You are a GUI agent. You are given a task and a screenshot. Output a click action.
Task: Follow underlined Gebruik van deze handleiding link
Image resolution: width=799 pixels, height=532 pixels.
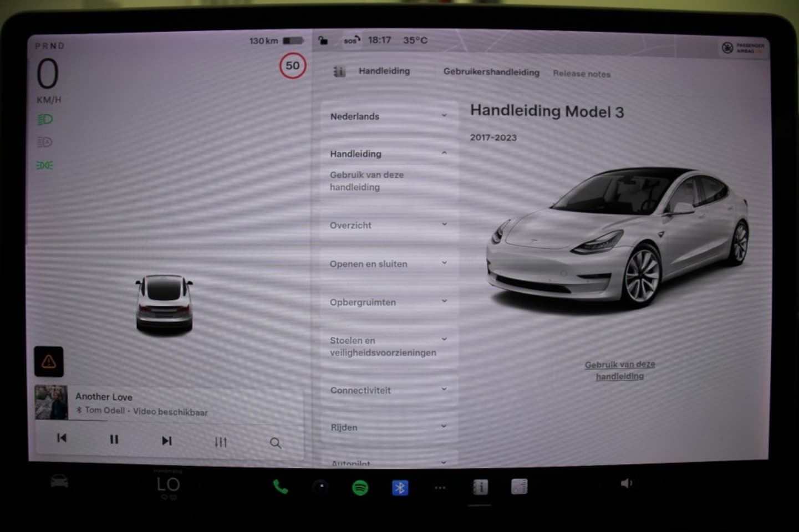[620, 370]
